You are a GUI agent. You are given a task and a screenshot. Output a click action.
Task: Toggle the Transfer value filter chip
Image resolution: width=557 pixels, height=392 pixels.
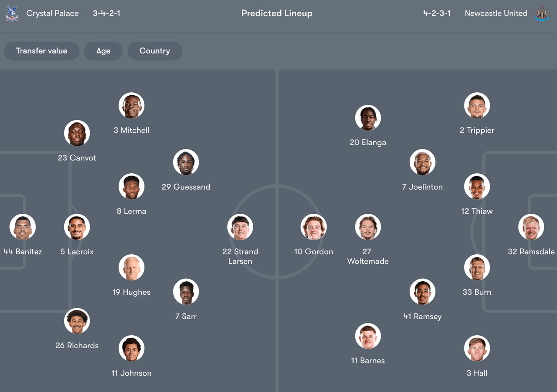point(41,51)
